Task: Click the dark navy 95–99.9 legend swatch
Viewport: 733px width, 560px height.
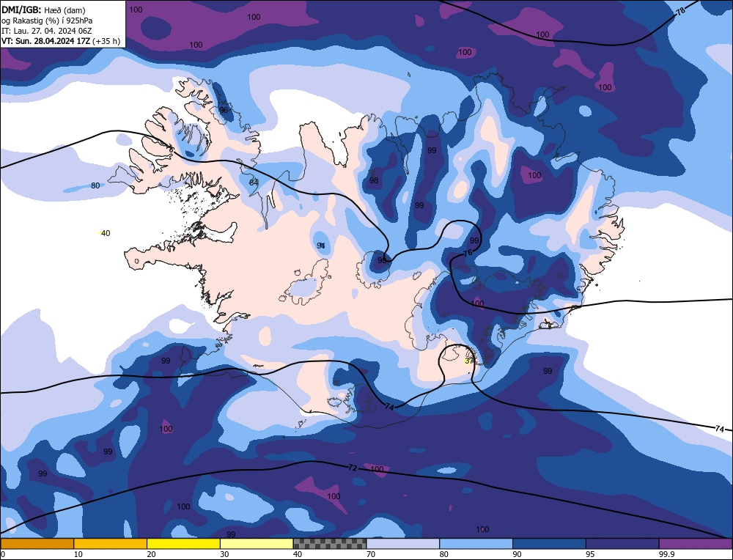Action: click(622, 544)
